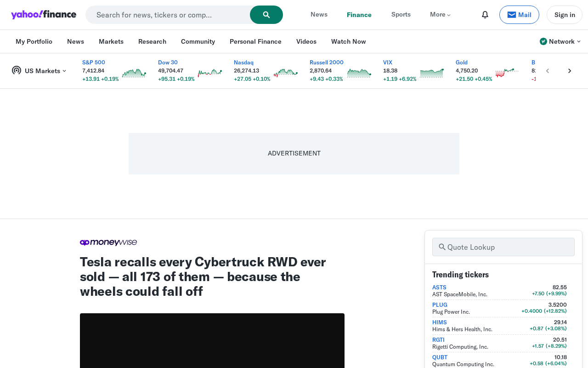Image resolution: width=588 pixels, height=368 pixels.
Task: Open the Gold futures quote
Action: coord(462,62)
